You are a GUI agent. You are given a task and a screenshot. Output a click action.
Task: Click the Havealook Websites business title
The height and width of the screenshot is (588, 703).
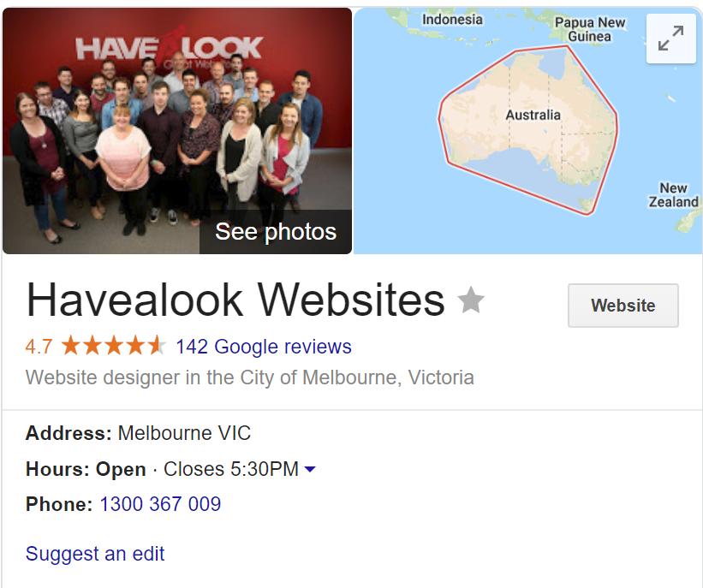click(235, 300)
